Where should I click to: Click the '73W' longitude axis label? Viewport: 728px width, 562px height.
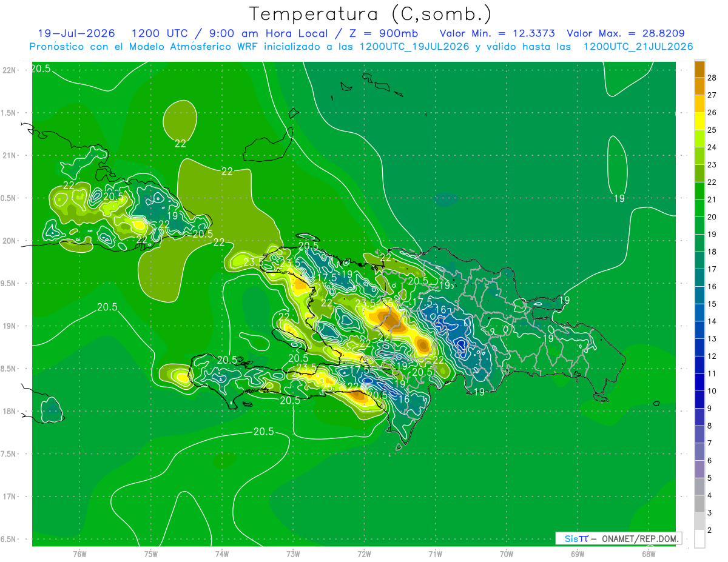tap(293, 554)
